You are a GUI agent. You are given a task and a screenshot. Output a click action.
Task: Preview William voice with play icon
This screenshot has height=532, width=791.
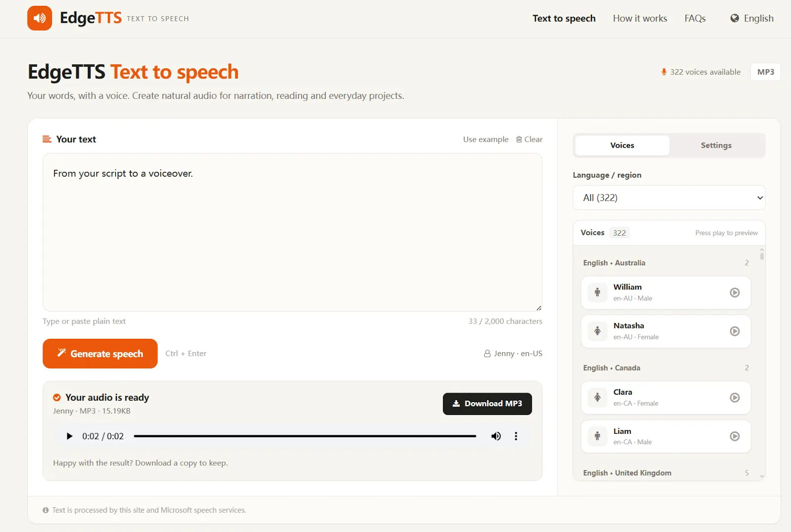click(x=735, y=292)
